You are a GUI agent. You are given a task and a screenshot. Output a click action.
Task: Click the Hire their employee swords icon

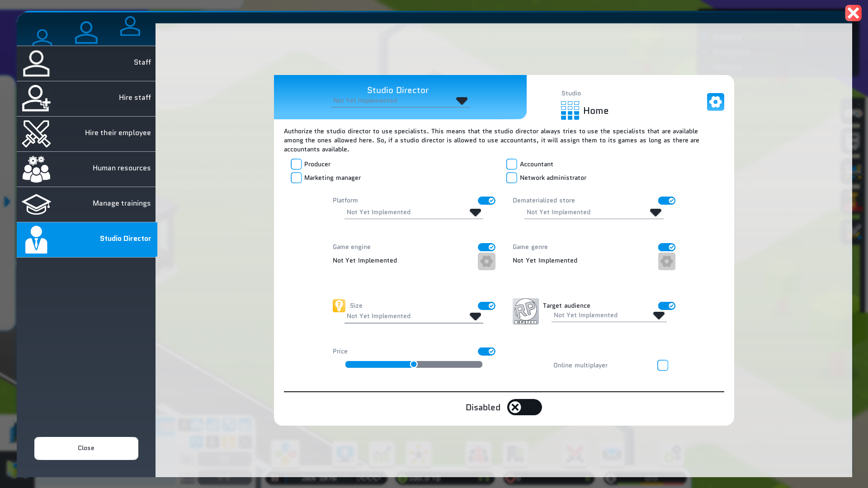point(36,134)
